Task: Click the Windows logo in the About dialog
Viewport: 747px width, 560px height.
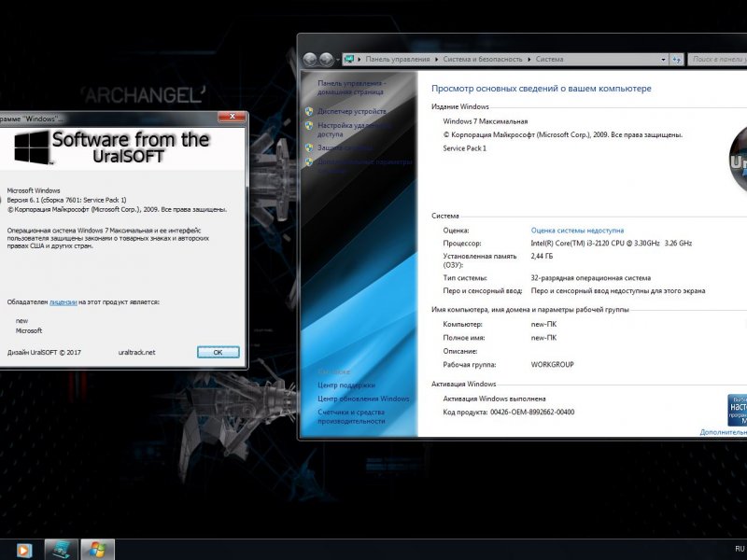Action: pyautogui.click(x=32, y=147)
